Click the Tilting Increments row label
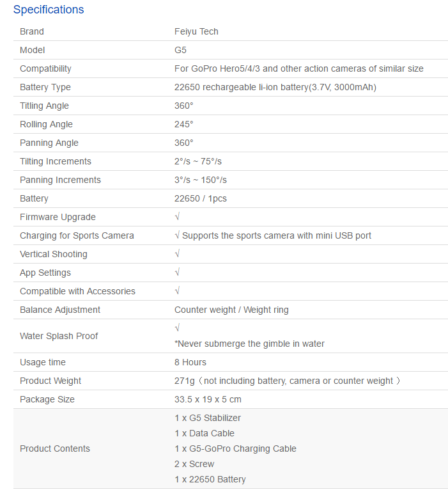Image resolution: width=448 pixels, height=492 pixels. pyautogui.click(x=56, y=161)
